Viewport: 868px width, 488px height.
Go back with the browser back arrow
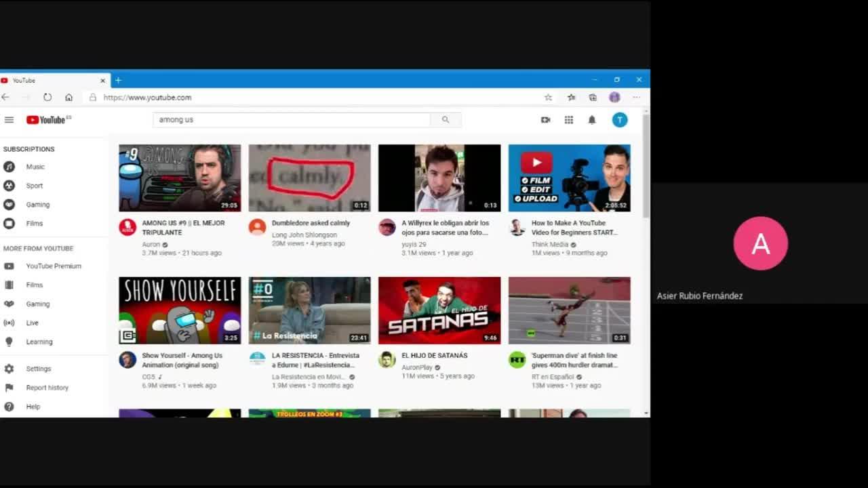click(x=5, y=98)
